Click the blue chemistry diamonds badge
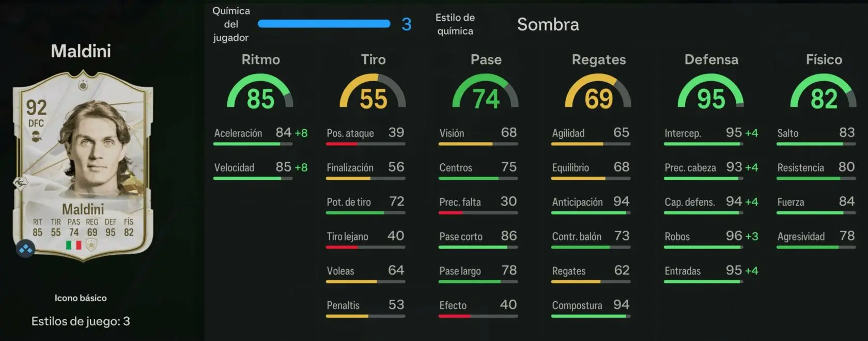 tap(25, 249)
